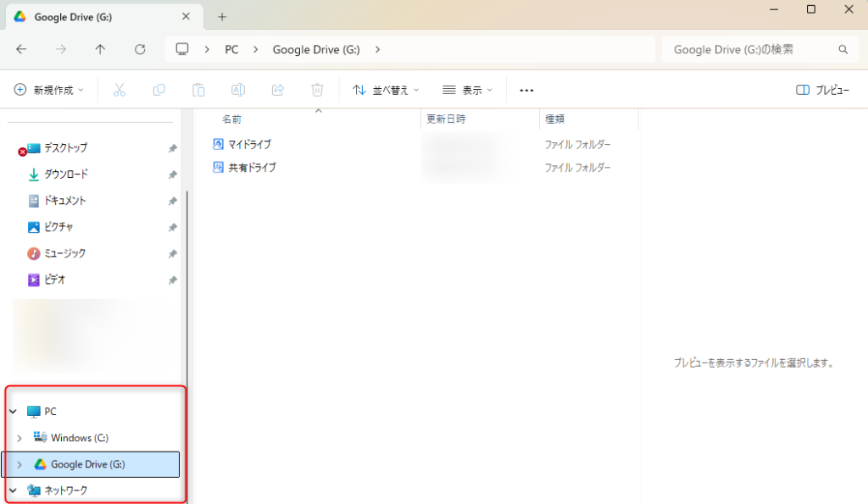Open the マイドライブ folder
This screenshot has width=868, height=504.
coord(249,145)
